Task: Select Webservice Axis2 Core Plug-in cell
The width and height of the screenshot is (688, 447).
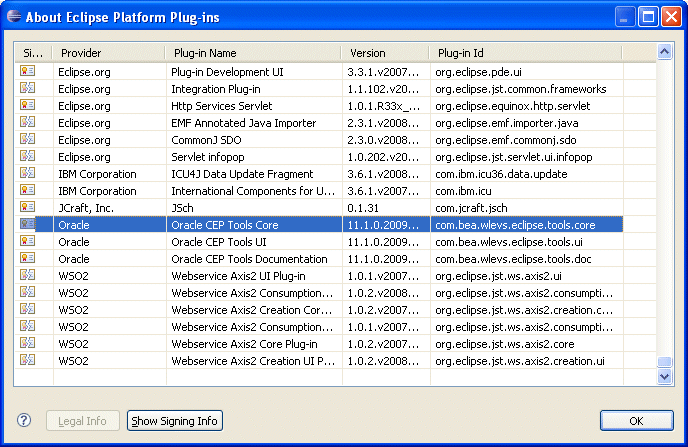Action: pos(254,344)
